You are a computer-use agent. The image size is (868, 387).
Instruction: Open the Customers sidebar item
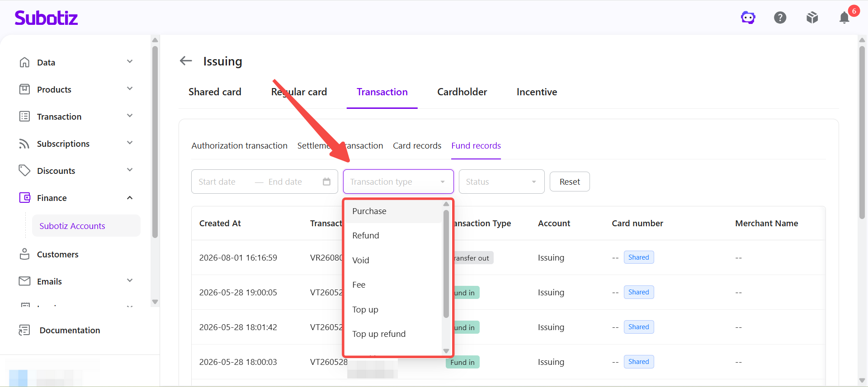click(57, 254)
